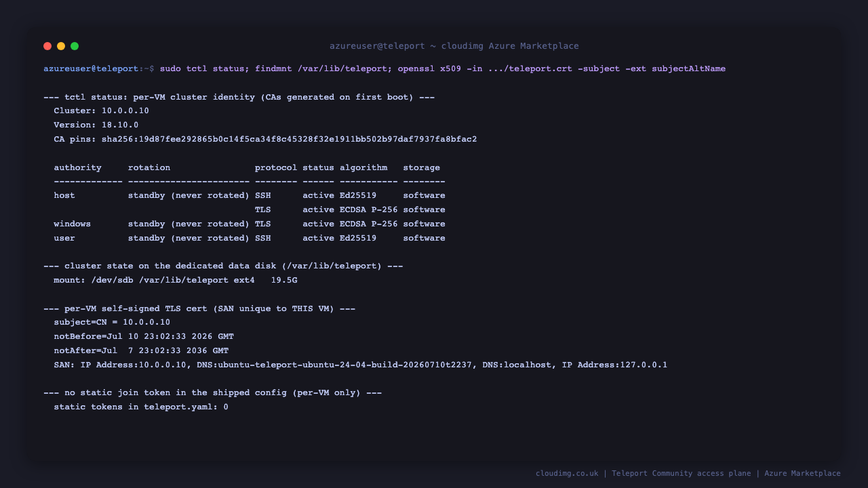Screen dimensions: 868x488
Task: Click the 'Cluster: 10.0.0.10' line
Action: [102, 110]
